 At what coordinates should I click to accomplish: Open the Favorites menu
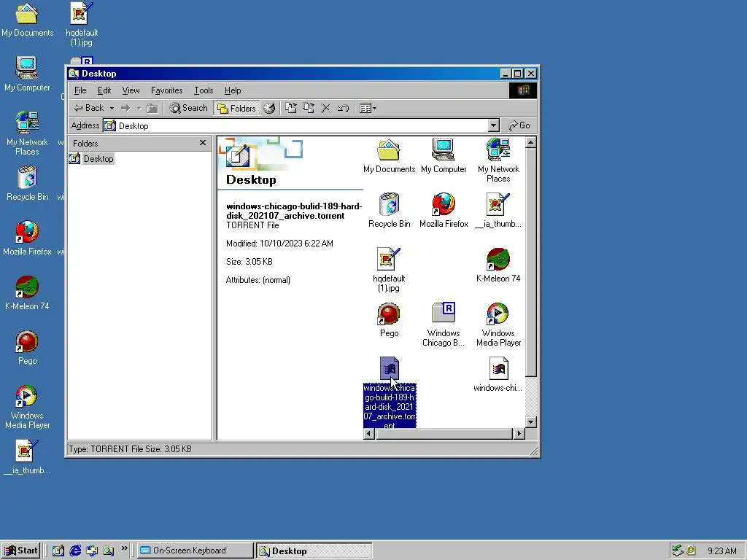[167, 90]
